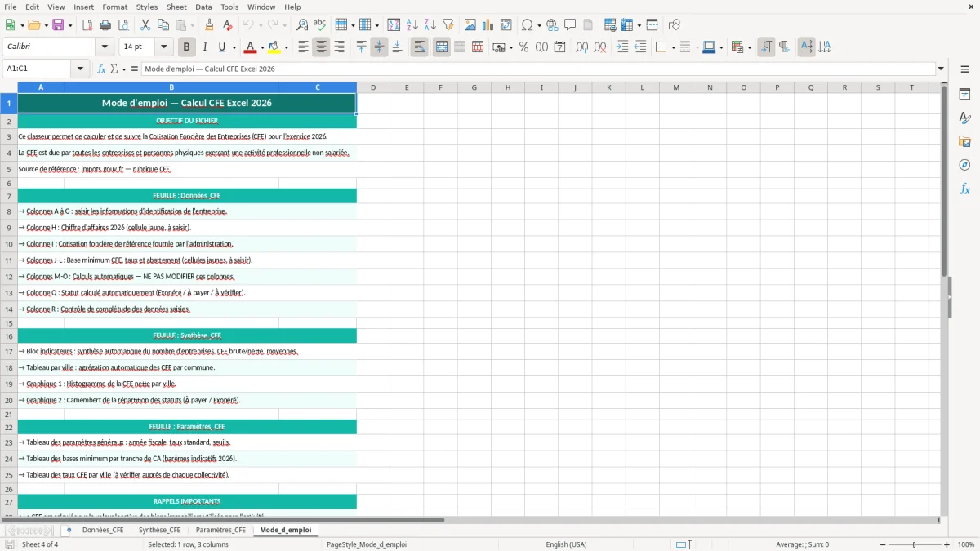Run the spelling check tool
Viewport: 980px width, 551px height.
[320, 25]
